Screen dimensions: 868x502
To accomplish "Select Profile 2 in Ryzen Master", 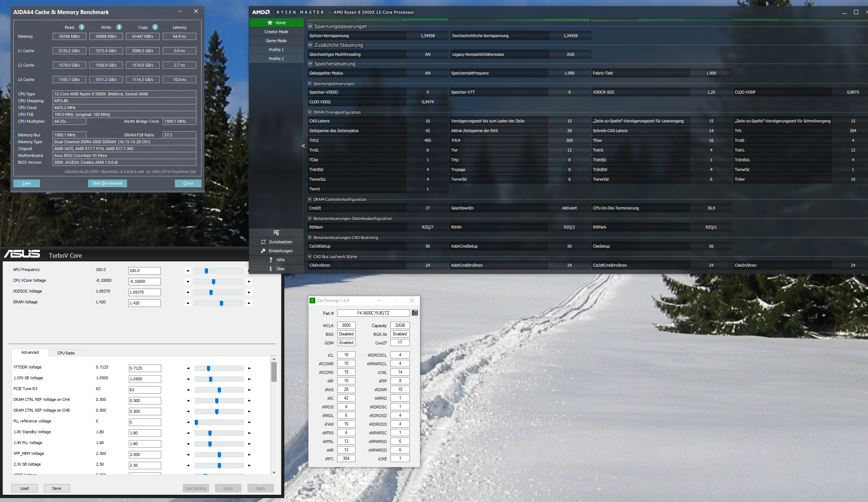I will [x=276, y=59].
